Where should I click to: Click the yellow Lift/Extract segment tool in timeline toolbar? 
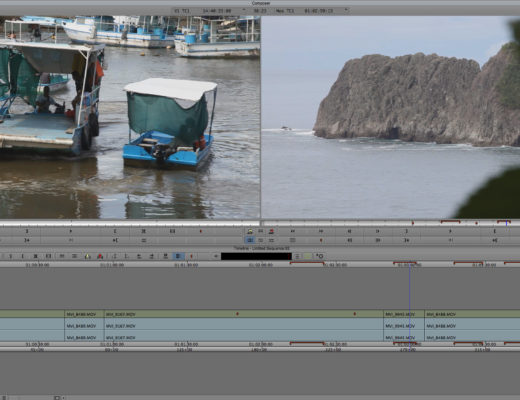[87, 256]
